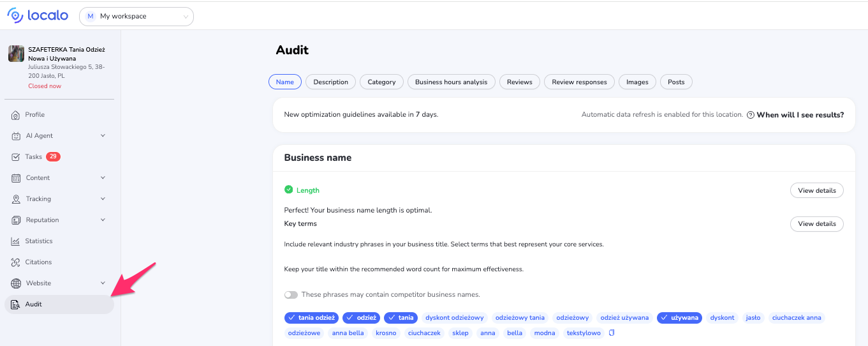This screenshot has height=346, width=868.
Task: Click the Audit document icon
Action: [16, 305]
